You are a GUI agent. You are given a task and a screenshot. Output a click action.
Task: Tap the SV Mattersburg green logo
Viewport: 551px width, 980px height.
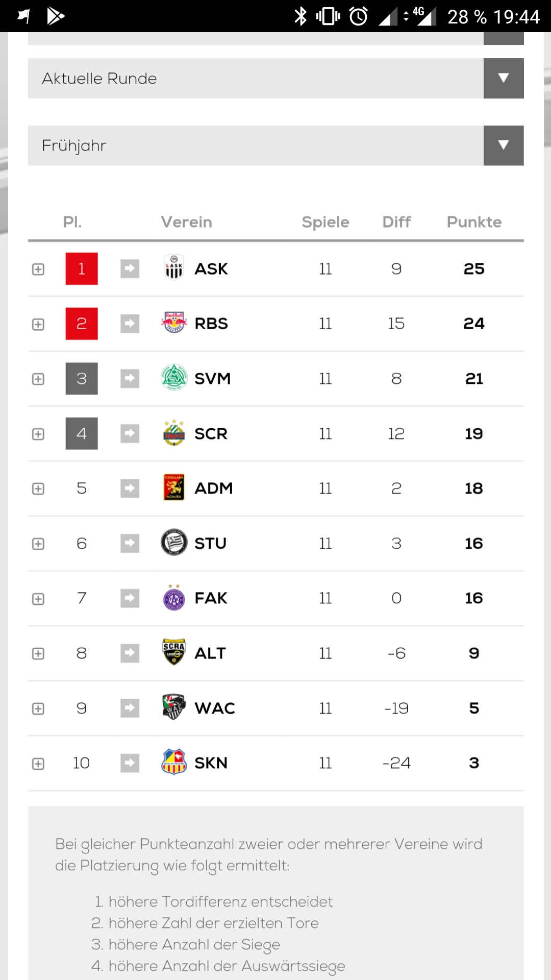(174, 378)
